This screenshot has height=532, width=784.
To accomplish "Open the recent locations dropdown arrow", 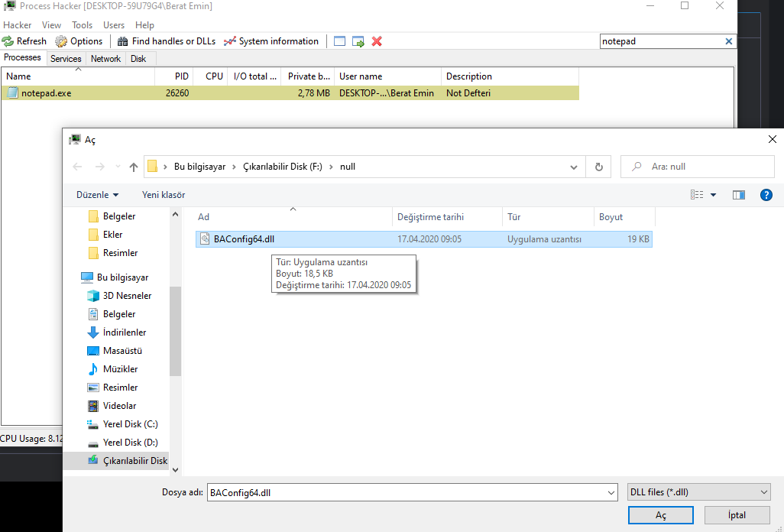I will tap(118, 167).
